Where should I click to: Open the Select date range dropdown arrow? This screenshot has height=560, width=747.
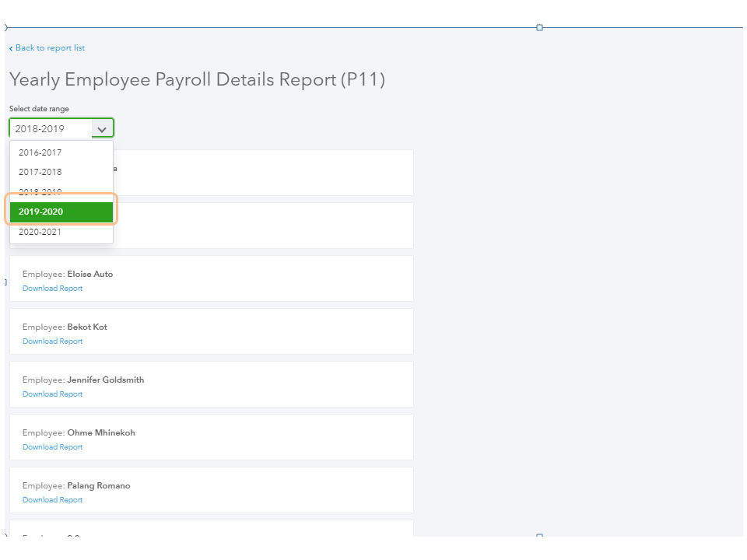102,129
